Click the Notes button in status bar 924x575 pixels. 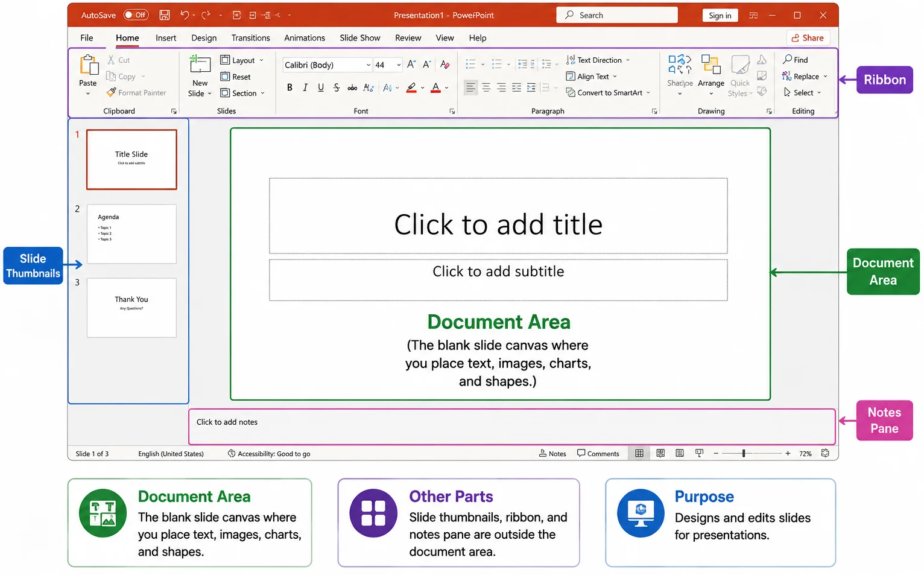(x=552, y=454)
